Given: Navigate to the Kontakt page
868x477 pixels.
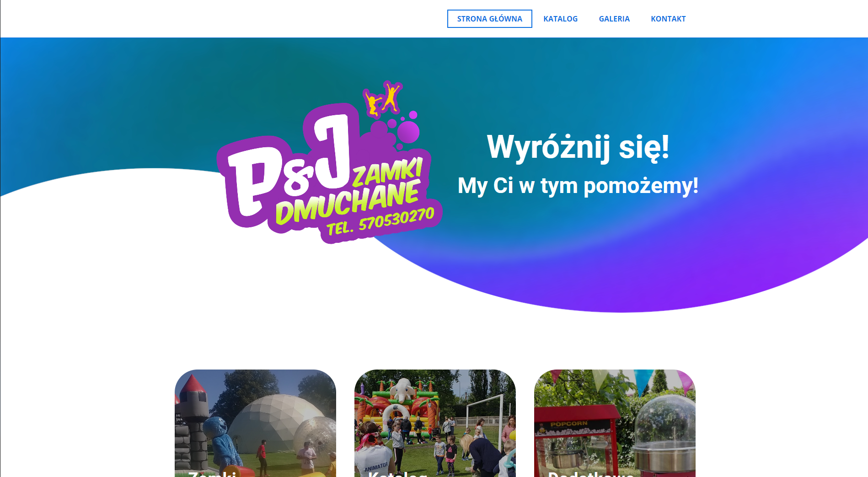Looking at the screenshot, I should tap(668, 19).
